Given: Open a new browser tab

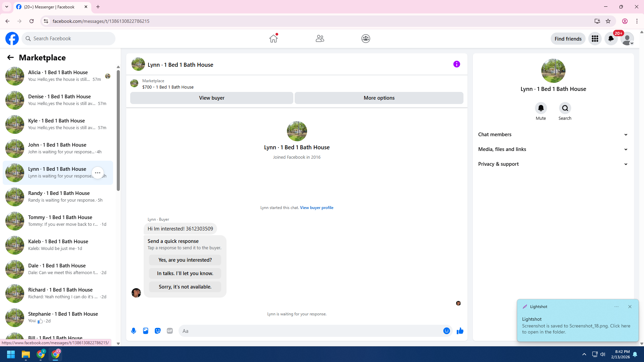Looking at the screenshot, I should coord(98,7).
